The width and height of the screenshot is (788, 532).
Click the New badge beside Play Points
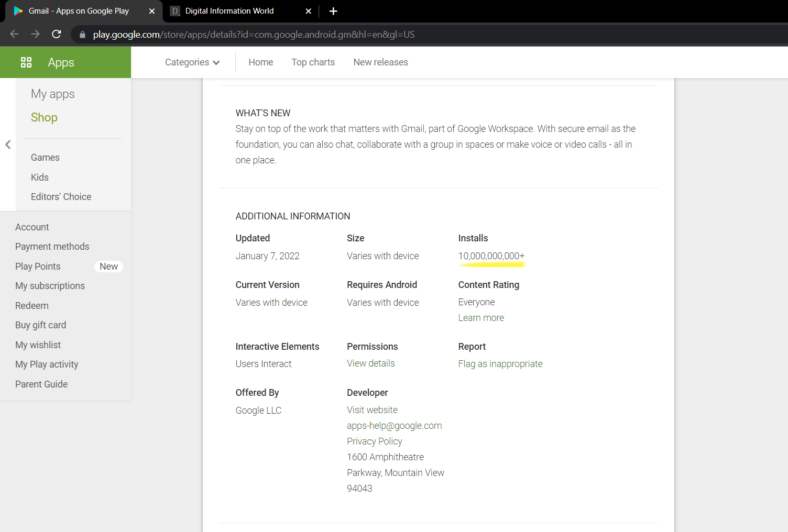tap(108, 267)
